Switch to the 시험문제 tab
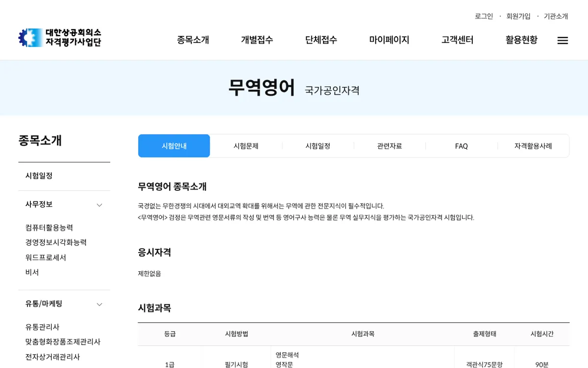This screenshot has height=368, width=588. tap(246, 146)
